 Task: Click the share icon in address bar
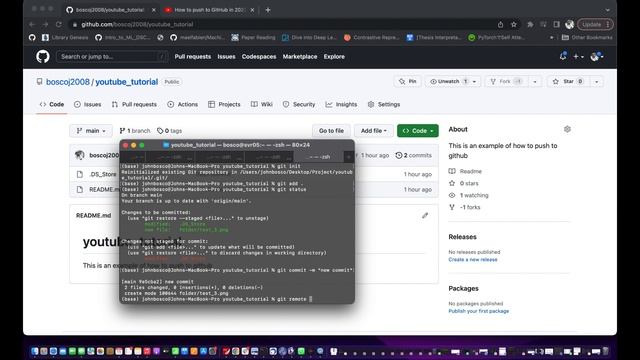pyautogui.click(x=500, y=24)
